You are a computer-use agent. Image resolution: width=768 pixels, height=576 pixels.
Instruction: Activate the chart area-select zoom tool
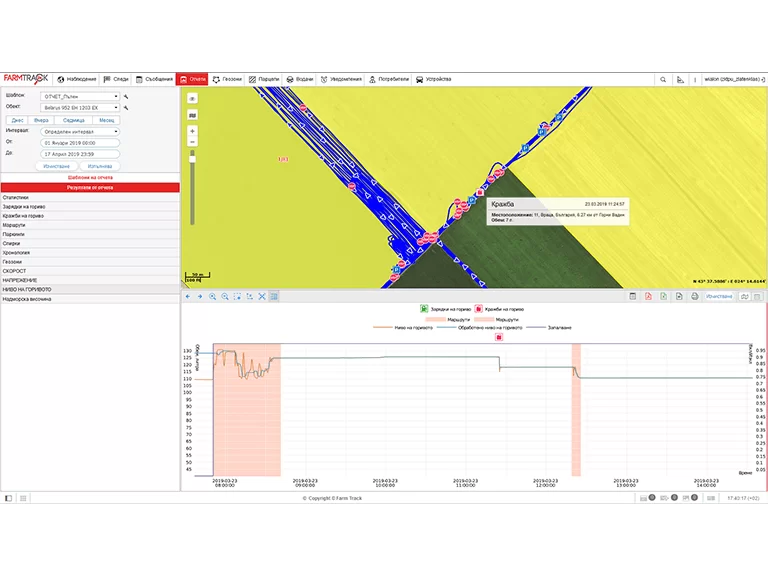pyautogui.click(x=237, y=296)
